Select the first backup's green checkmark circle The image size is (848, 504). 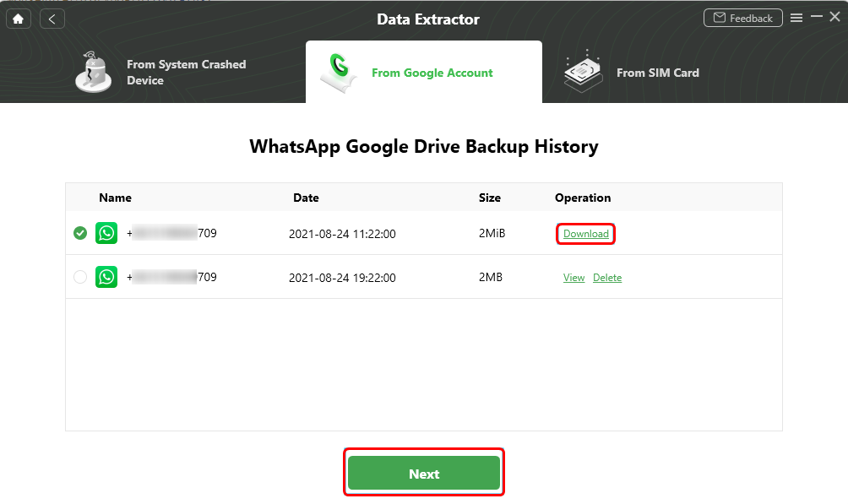pos(80,233)
